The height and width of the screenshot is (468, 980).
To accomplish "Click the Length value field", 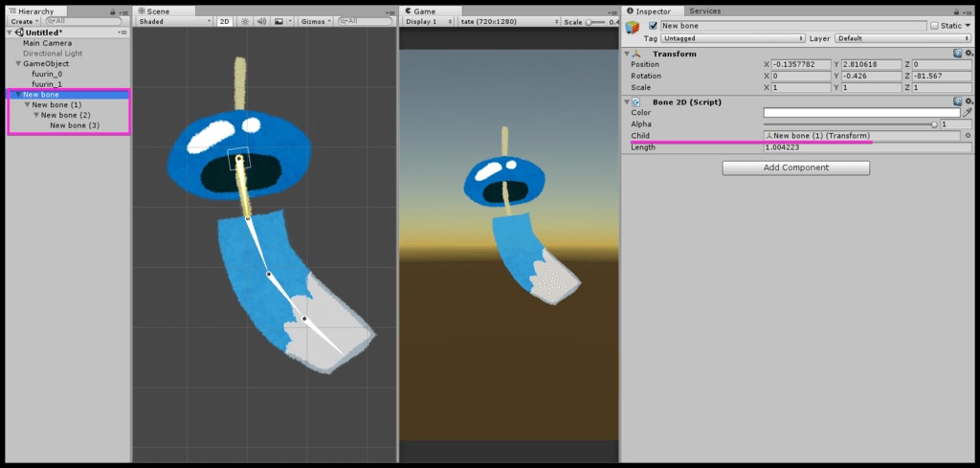I will [861, 147].
